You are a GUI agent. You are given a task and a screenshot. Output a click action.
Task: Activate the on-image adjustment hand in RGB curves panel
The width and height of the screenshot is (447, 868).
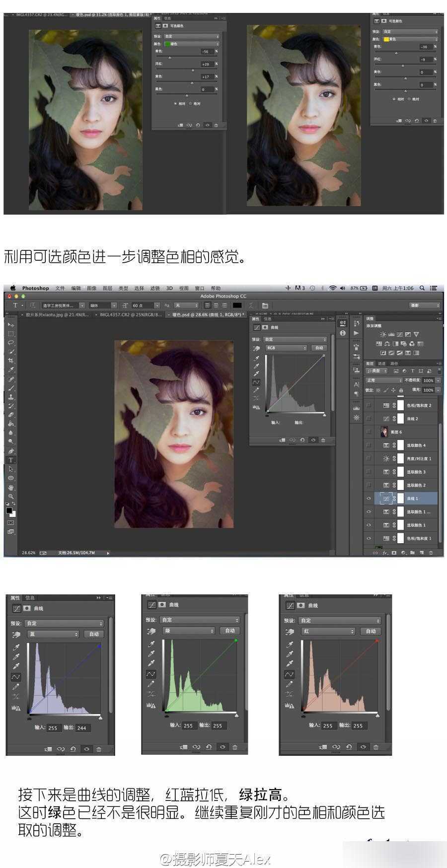256,349
